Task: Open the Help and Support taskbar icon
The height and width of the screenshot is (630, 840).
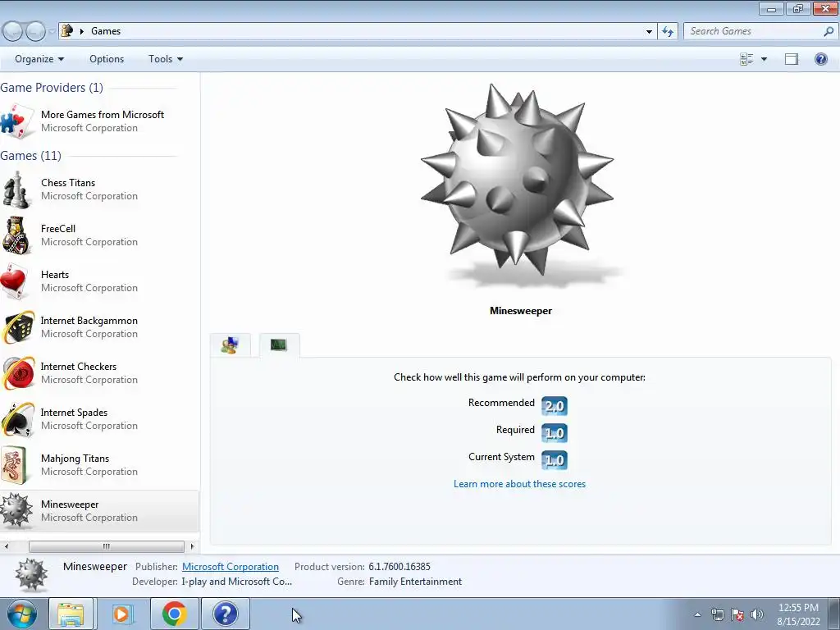Action: pyautogui.click(x=225, y=614)
